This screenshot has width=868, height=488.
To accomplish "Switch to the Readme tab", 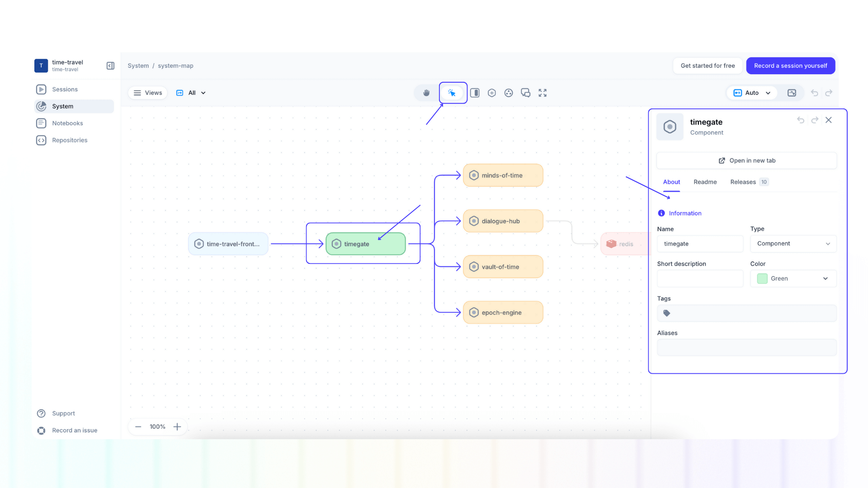I will (705, 182).
